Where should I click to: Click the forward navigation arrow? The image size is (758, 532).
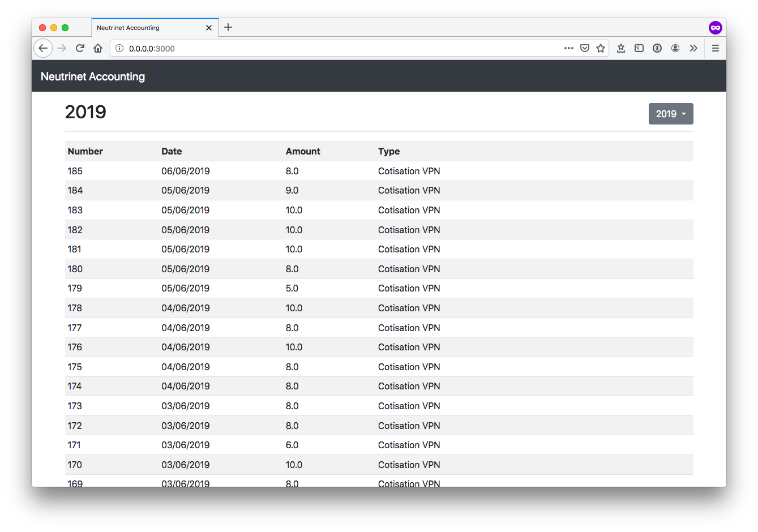click(62, 48)
